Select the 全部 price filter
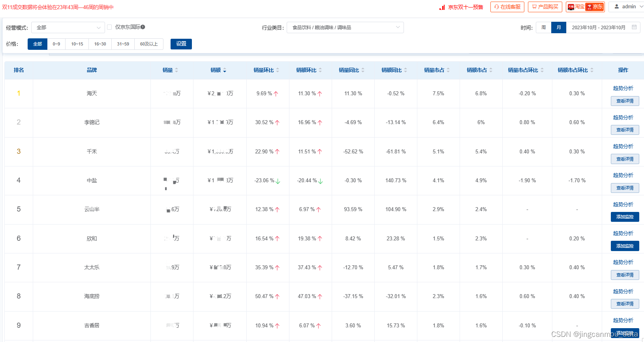The width and height of the screenshot is (644, 342). (x=38, y=44)
